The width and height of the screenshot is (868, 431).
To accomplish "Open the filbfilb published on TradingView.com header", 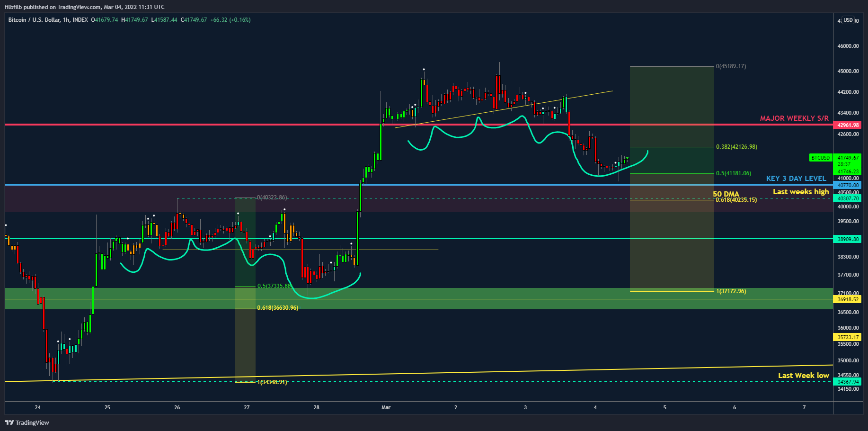I will point(85,7).
